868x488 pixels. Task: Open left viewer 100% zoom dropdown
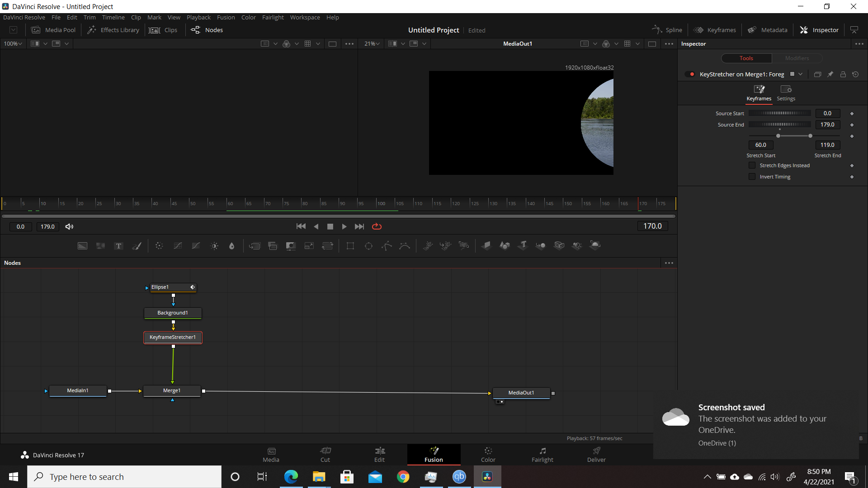click(x=13, y=44)
